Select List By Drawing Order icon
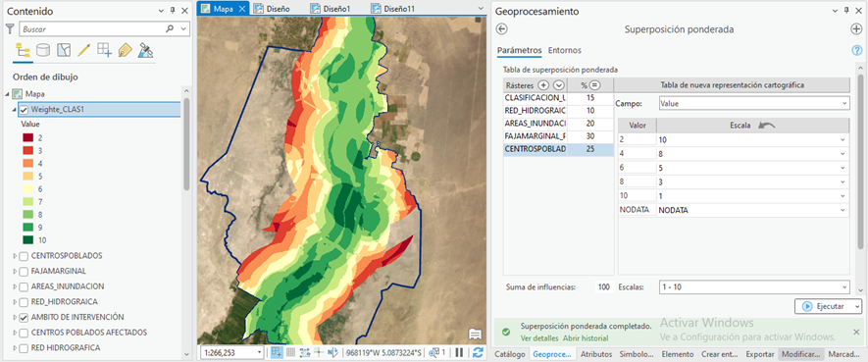The height and width of the screenshot is (362, 868). [x=23, y=50]
